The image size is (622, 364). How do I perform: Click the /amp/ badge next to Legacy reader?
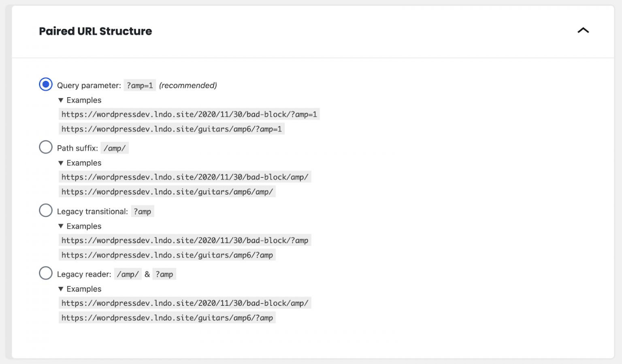(x=128, y=274)
